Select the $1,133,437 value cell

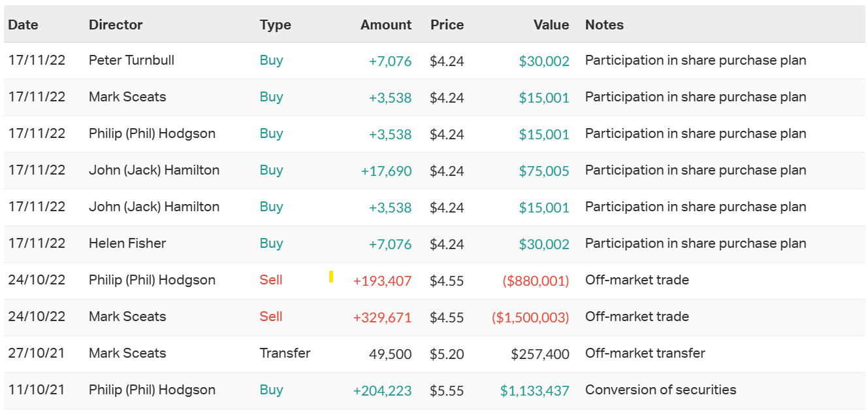pos(535,391)
